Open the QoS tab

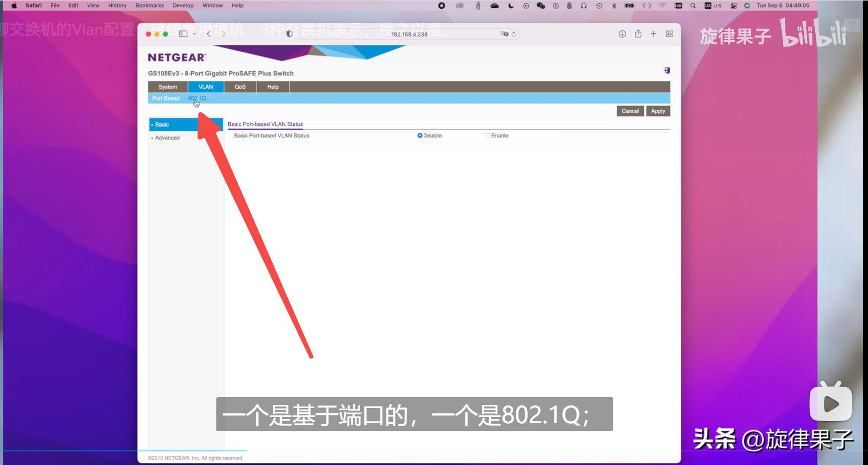pos(240,87)
